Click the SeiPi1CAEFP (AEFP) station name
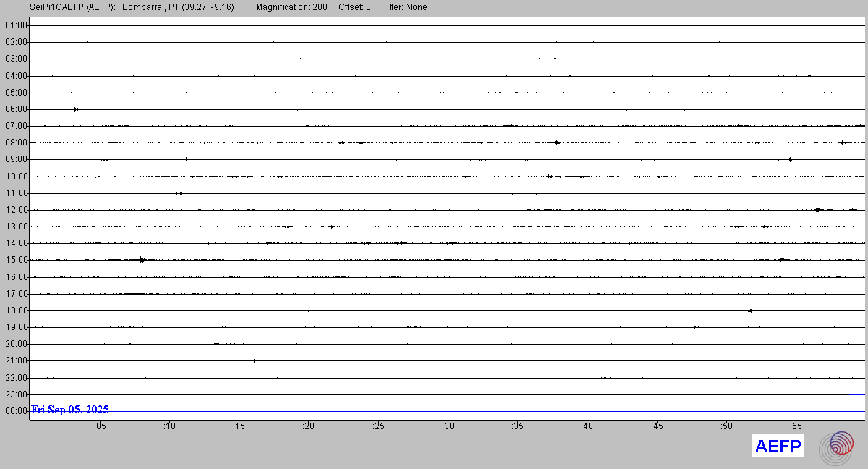 coord(72,7)
